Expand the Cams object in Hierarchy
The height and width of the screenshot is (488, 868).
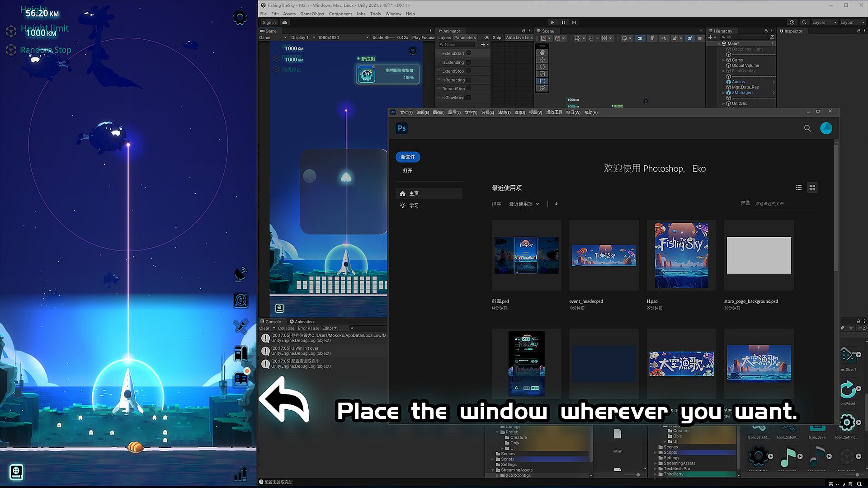pyautogui.click(x=723, y=60)
